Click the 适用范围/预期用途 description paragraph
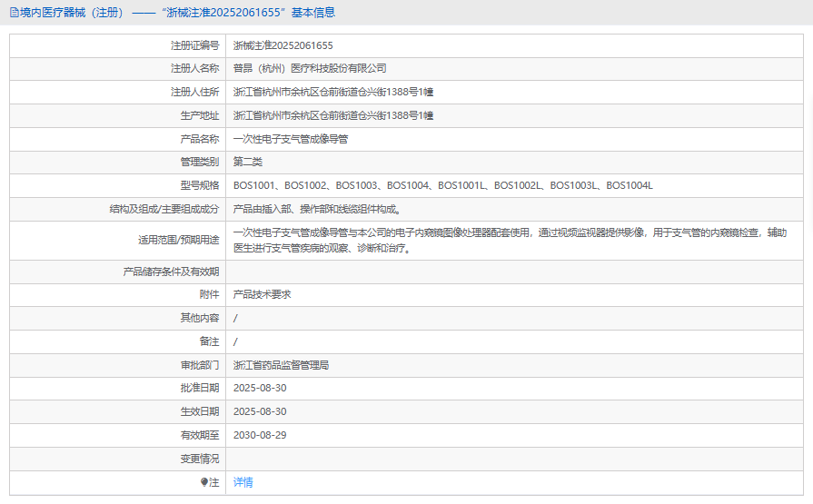The height and width of the screenshot is (504, 813). coord(509,240)
